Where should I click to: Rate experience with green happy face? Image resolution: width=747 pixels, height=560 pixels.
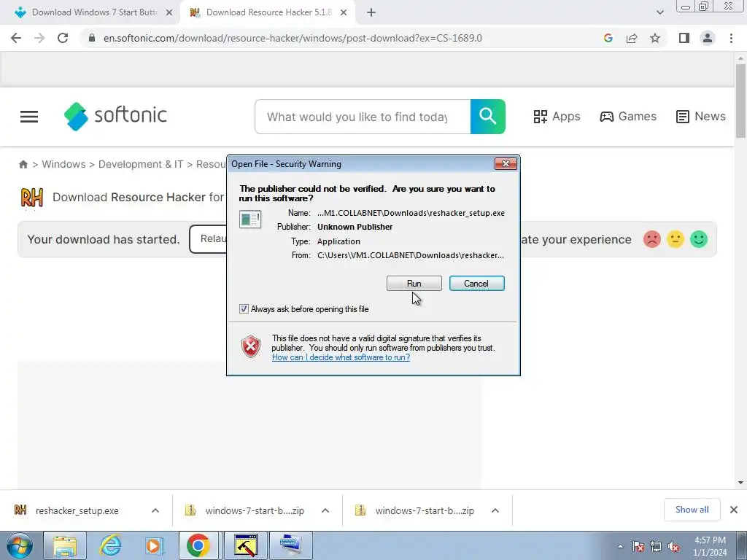coord(699,239)
